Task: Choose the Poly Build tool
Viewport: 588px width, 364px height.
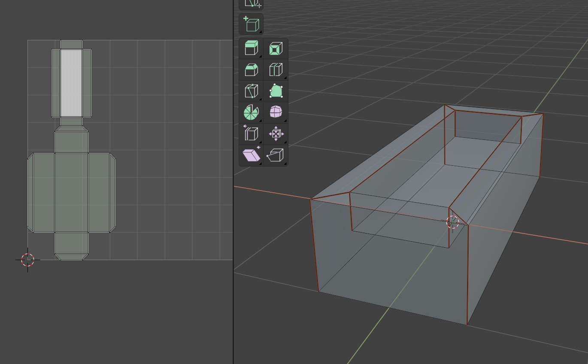Action: [276, 91]
